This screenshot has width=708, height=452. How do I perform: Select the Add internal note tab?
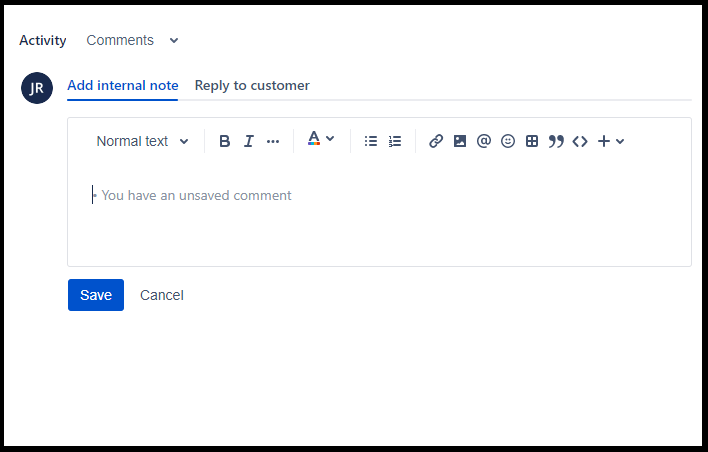point(123,85)
